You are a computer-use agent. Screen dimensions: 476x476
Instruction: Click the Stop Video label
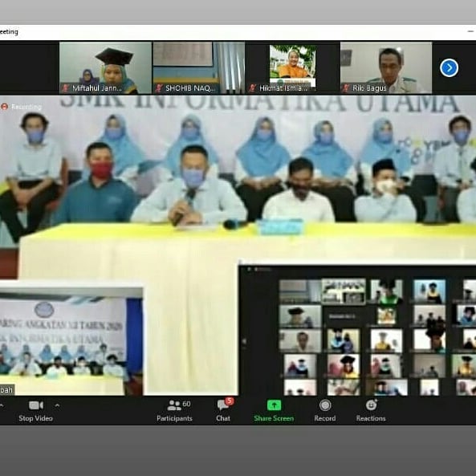click(36, 418)
